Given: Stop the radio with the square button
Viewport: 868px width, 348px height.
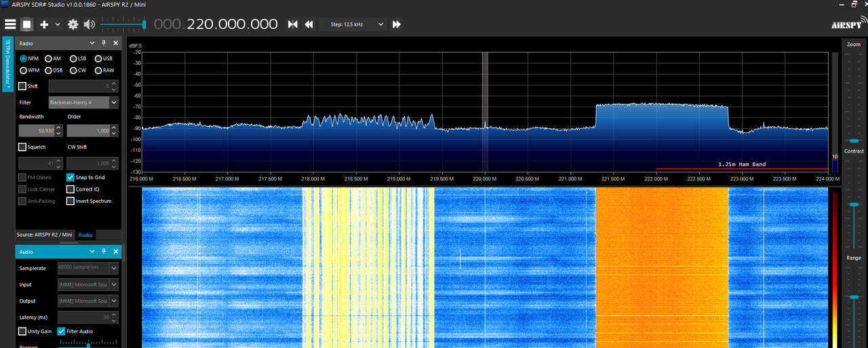Looking at the screenshot, I should point(26,24).
